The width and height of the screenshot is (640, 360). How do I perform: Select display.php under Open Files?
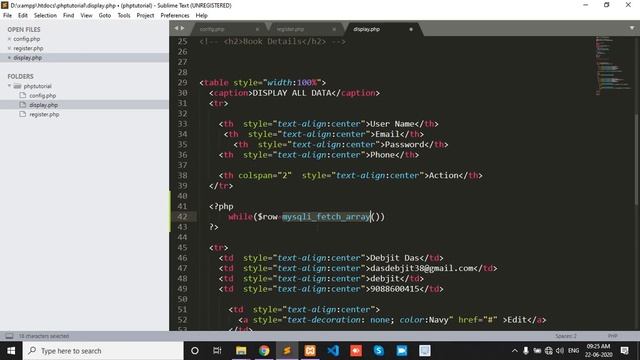click(28, 58)
